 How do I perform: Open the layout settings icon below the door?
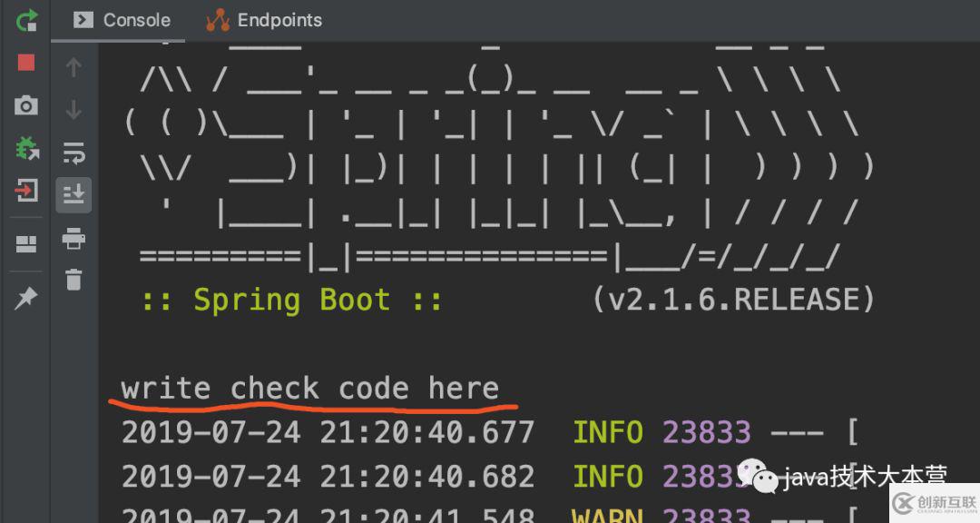pyautogui.click(x=25, y=242)
